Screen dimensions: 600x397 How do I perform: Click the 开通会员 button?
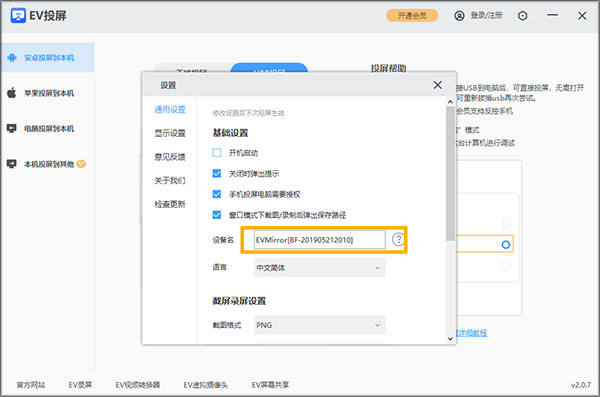[x=412, y=16]
